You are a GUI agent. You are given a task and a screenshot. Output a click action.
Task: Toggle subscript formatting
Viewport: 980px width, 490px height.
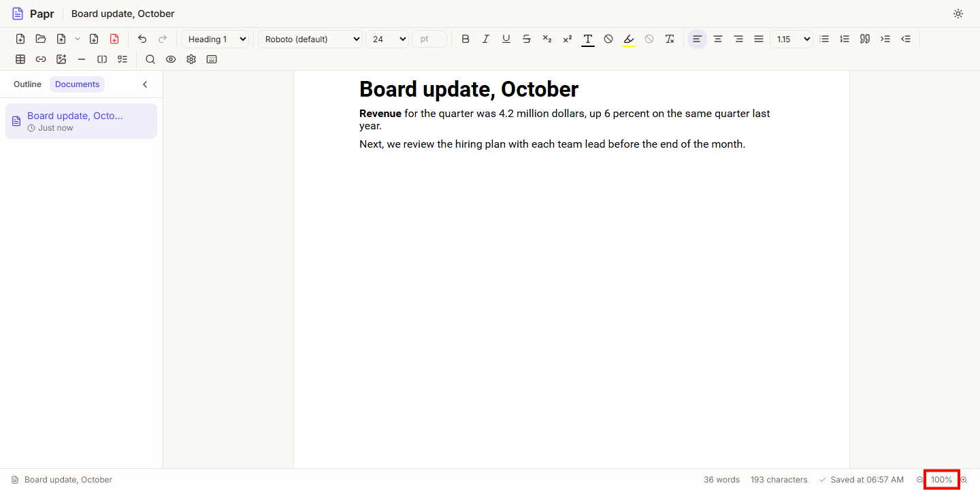pos(547,39)
